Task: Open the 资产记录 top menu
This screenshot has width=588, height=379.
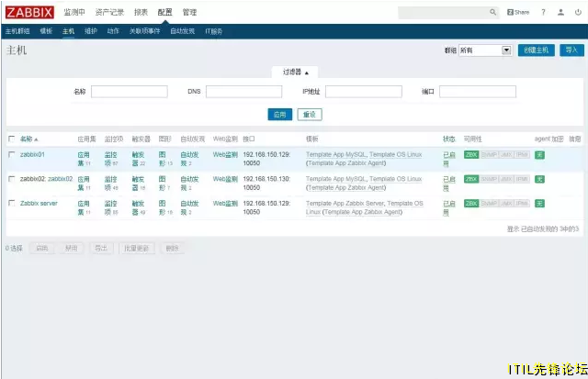Action: point(109,12)
